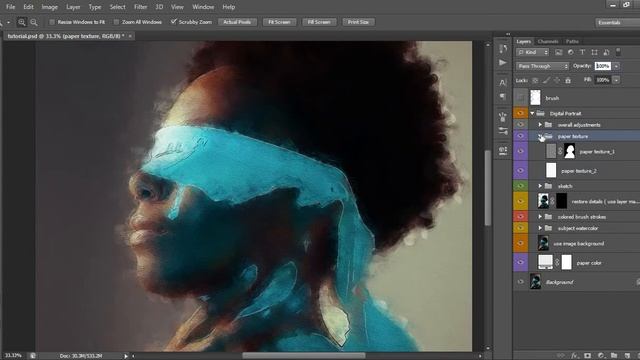Screen dimensions: 640x360
Task: Add layer mask icon at panel bottom
Action: click(587, 356)
